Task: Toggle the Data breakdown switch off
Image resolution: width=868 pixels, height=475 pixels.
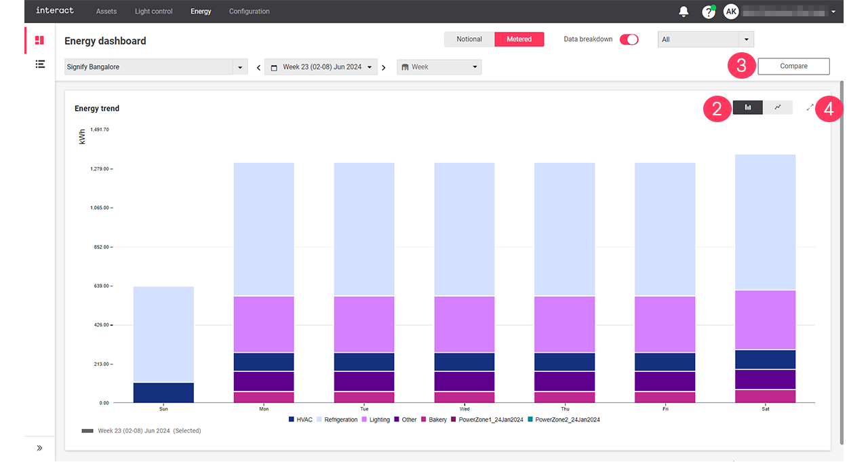Action: tap(629, 39)
